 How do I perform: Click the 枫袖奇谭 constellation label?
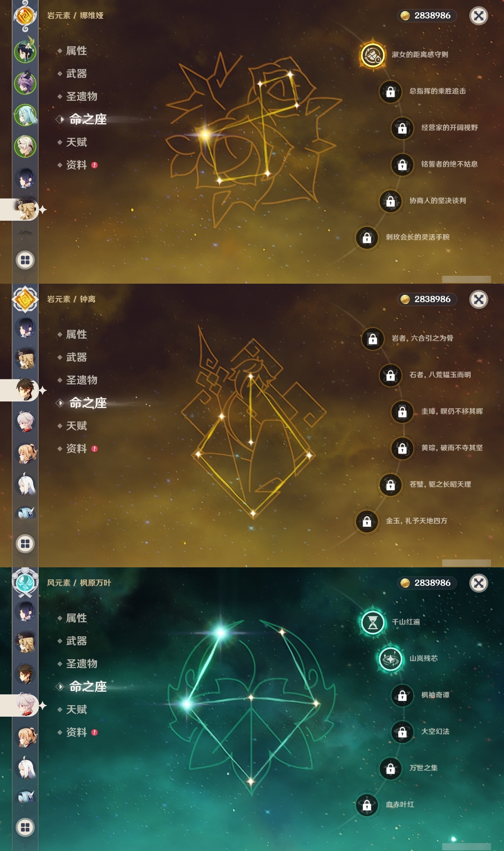click(435, 695)
